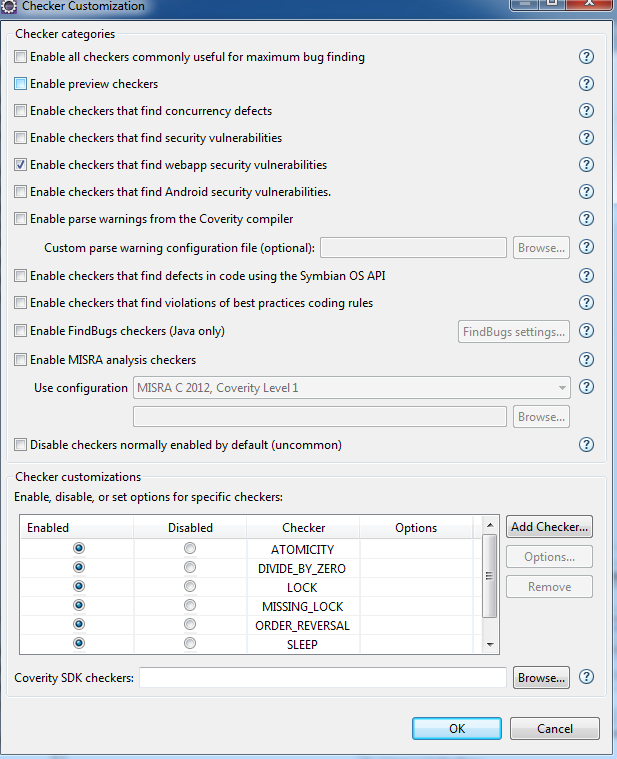Click scroll up arrow in checker table
The width and height of the screenshot is (617, 759).
tap(489, 525)
